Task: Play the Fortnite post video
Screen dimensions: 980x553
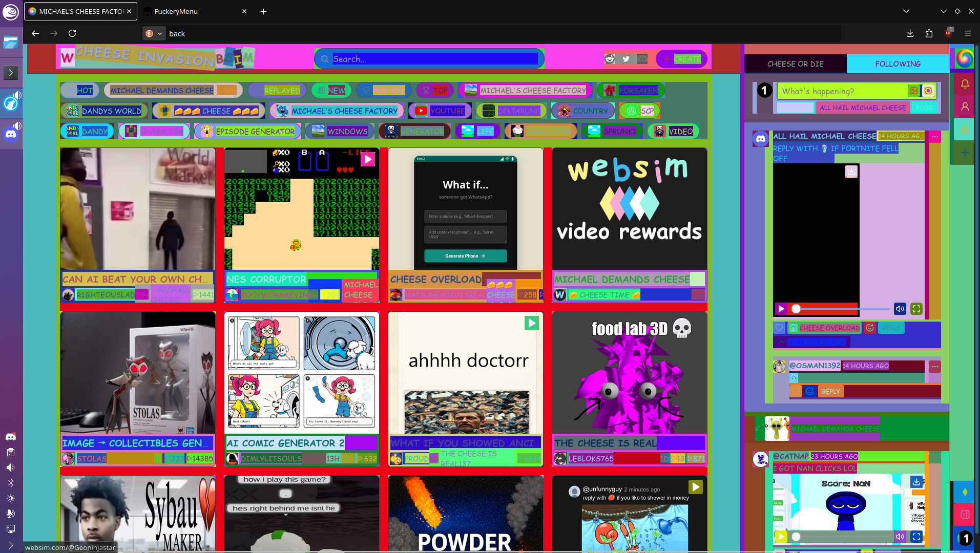Action: [781, 309]
